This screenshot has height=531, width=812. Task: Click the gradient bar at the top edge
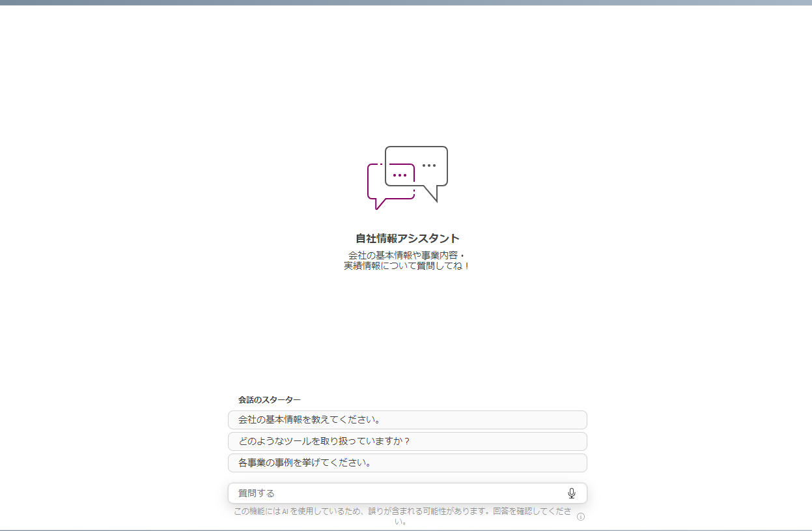[x=406, y=3]
